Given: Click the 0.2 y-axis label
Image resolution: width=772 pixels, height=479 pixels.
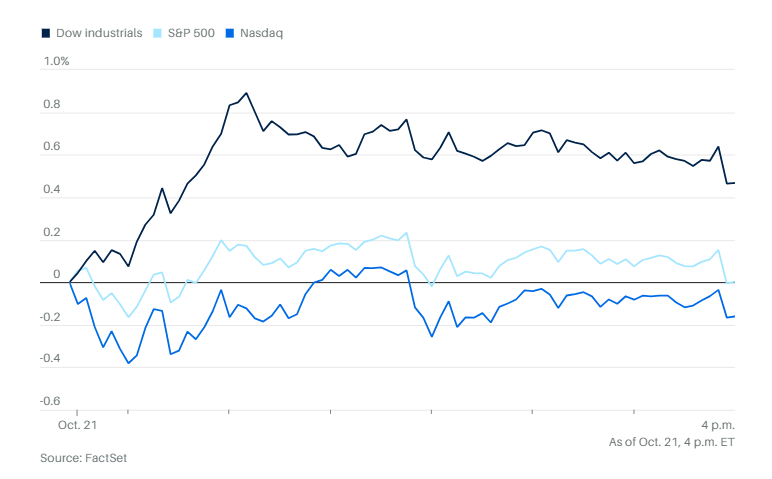Looking at the screenshot, I should point(51,233).
